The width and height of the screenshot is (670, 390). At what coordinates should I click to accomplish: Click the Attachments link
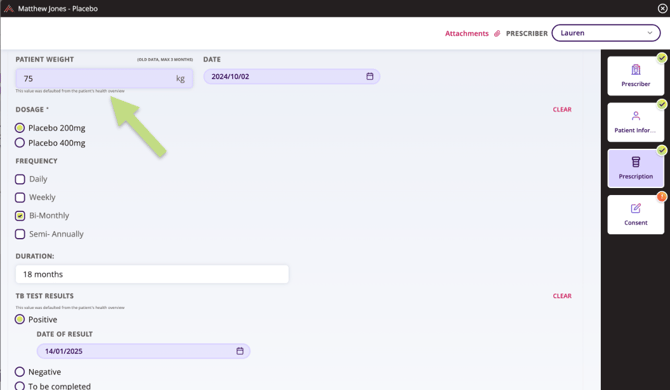point(467,33)
